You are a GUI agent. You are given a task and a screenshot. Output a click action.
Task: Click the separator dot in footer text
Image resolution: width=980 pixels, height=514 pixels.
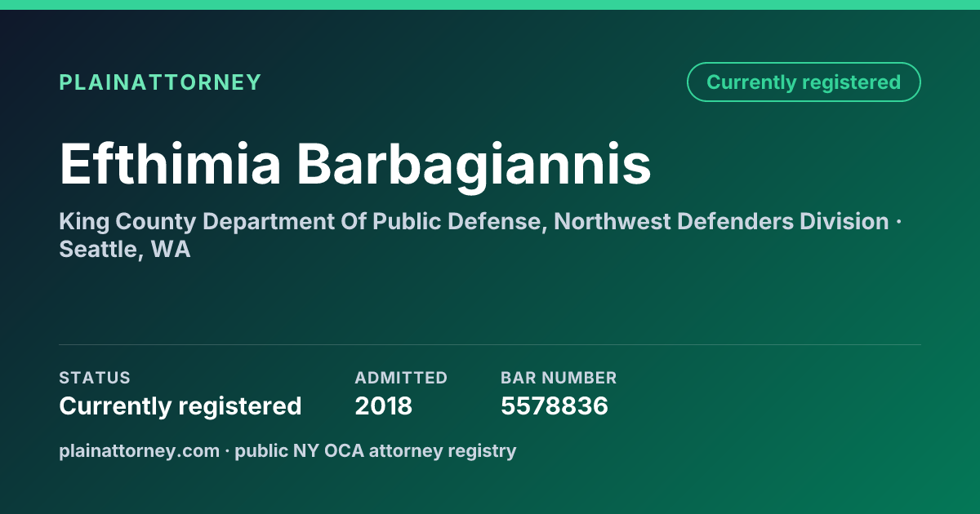coord(227,450)
